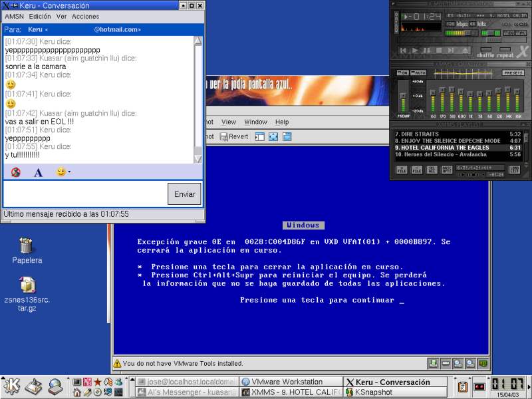Open VMware Window menu
Image resolution: width=532 pixels, height=399 pixels.
click(256, 122)
